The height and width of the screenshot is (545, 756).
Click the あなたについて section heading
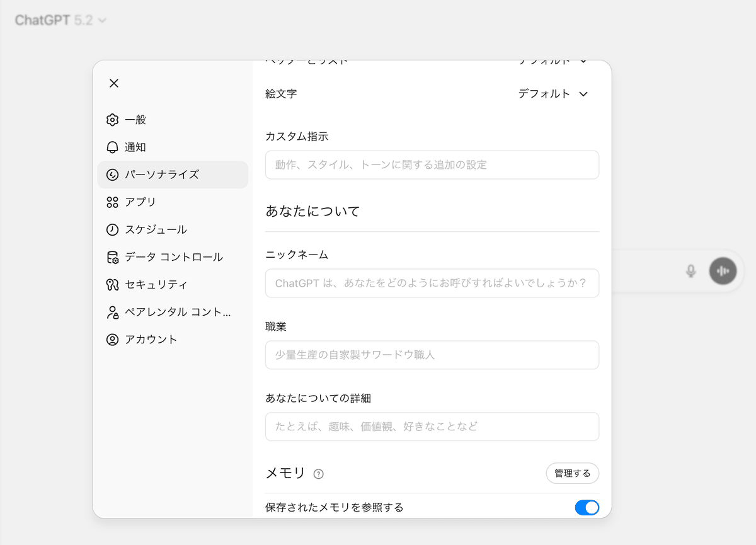312,211
